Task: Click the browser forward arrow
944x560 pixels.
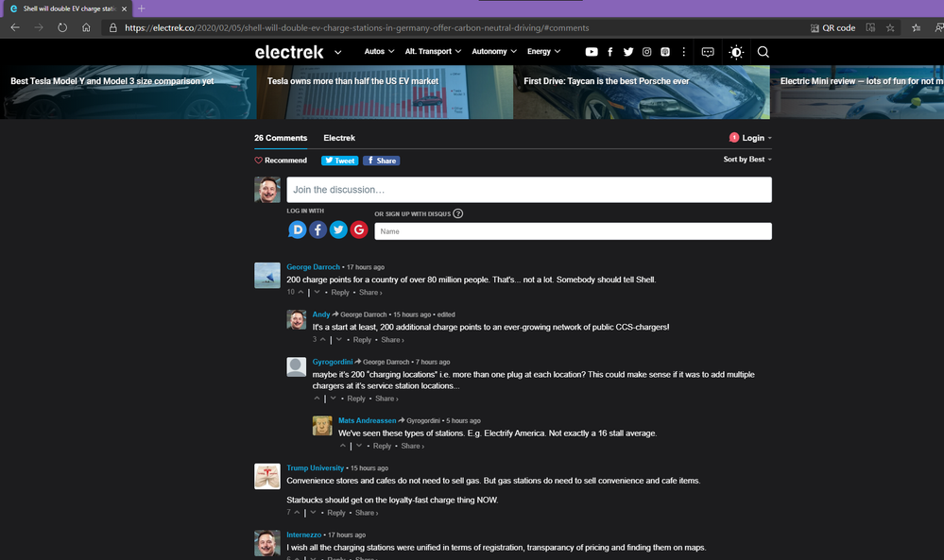Action: click(39, 27)
